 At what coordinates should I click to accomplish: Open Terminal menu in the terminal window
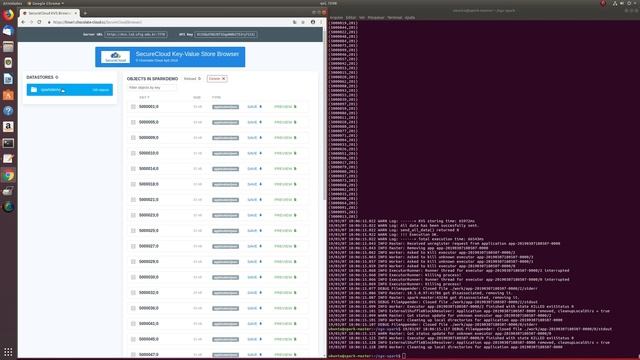coord(394,18)
